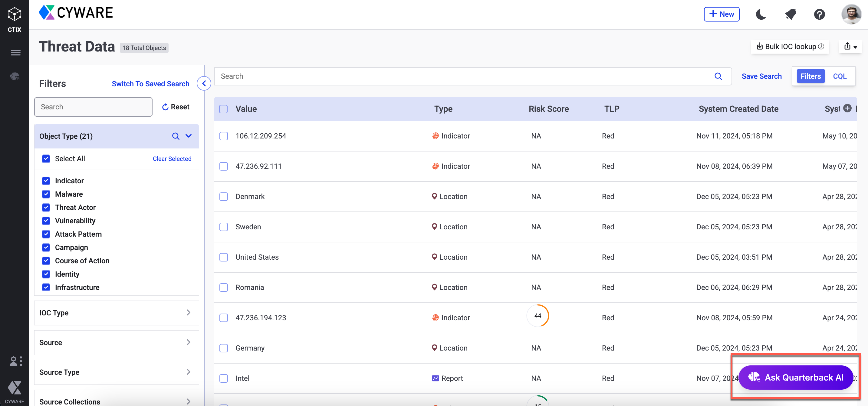Click Ask Quarterback AI button
This screenshot has width=868, height=406.
coord(796,377)
